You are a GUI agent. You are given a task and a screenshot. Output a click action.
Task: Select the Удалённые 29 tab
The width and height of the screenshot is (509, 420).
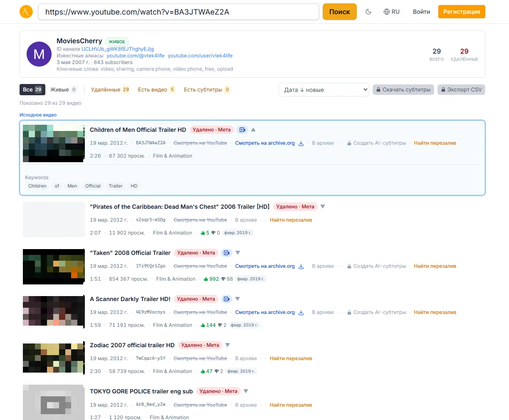point(110,89)
